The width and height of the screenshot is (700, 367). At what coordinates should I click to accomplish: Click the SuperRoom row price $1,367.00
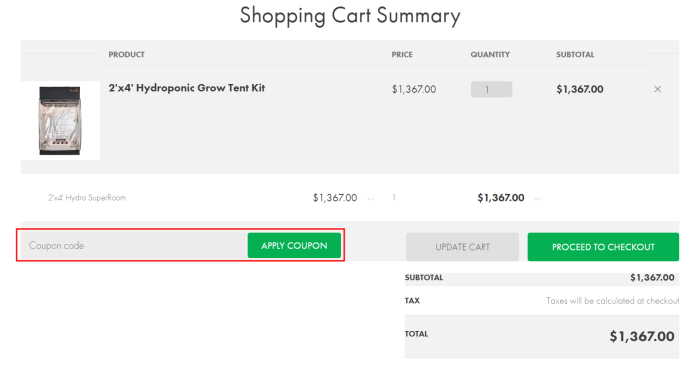335,198
